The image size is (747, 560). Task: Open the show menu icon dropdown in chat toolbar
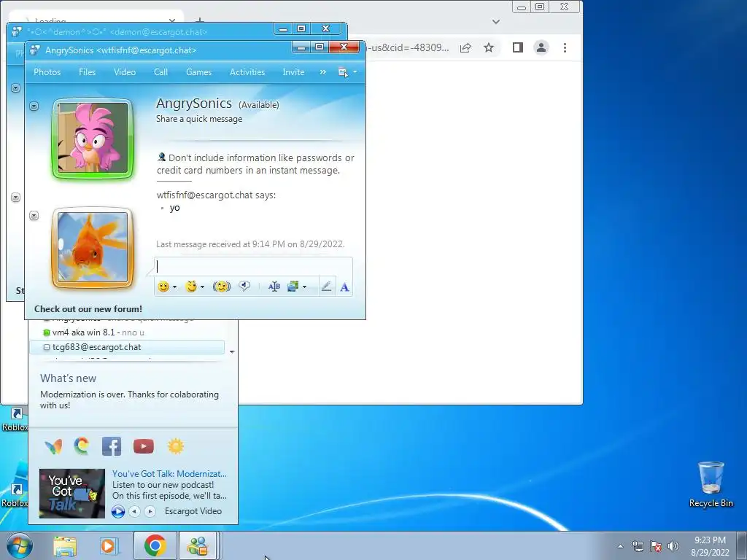(x=347, y=72)
